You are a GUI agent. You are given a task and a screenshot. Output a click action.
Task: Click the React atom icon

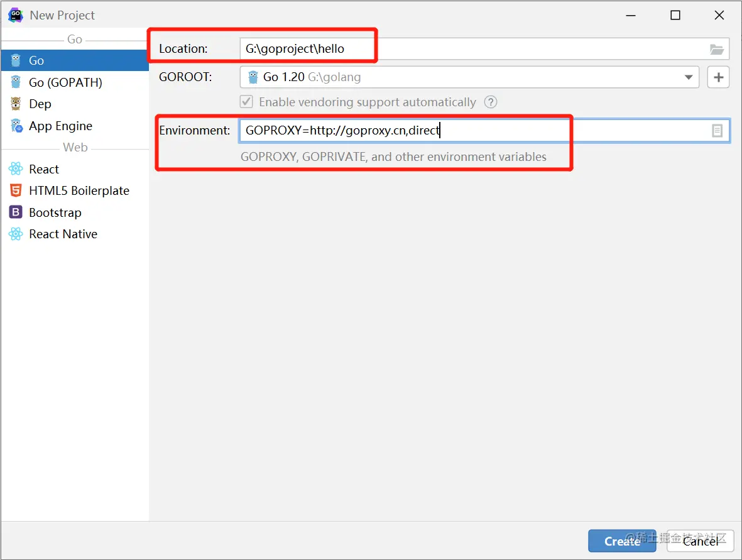click(x=16, y=169)
